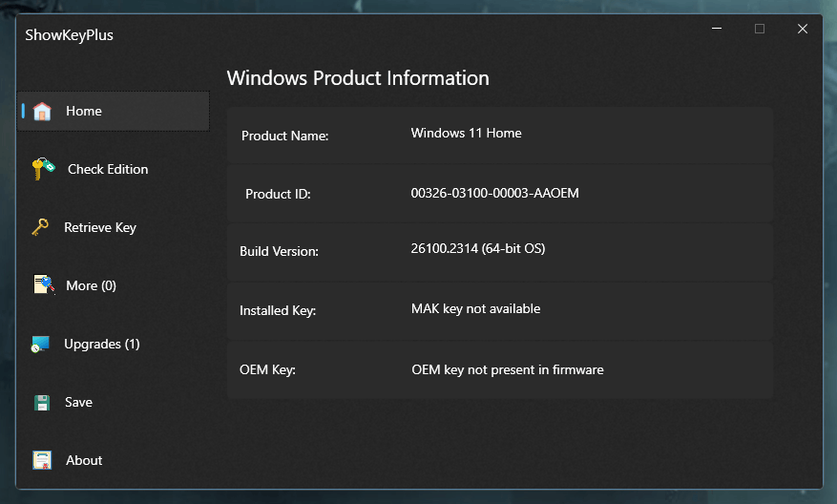Click the 'Build Version:' label
Screen dimensions: 837x504
(x=279, y=251)
